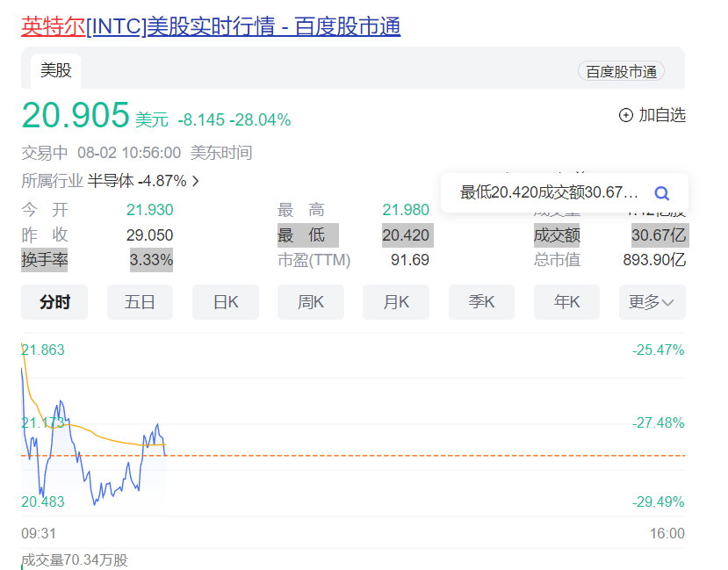
Task: Select the 美股 tab
Action: coord(55,70)
